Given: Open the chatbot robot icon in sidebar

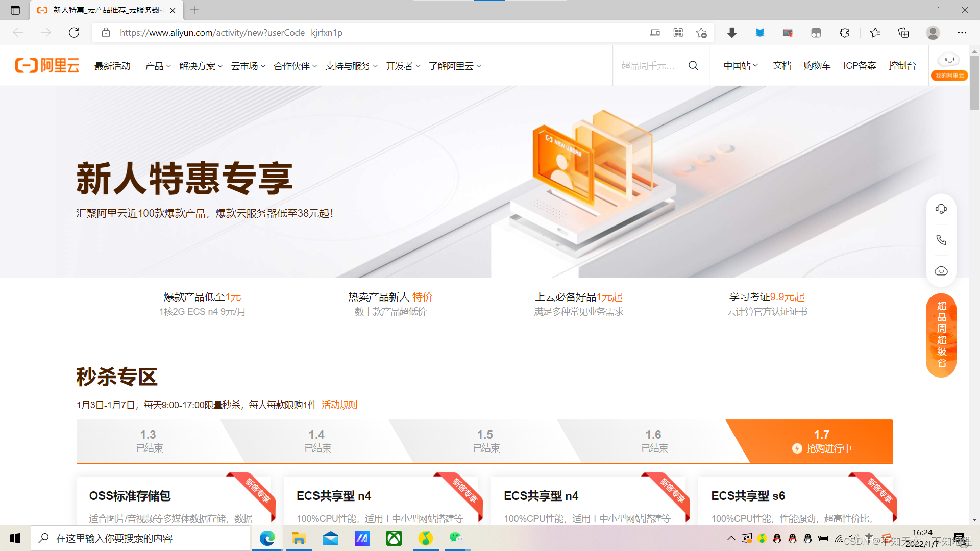Looking at the screenshot, I should pyautogui.click(x=941, y=271).
